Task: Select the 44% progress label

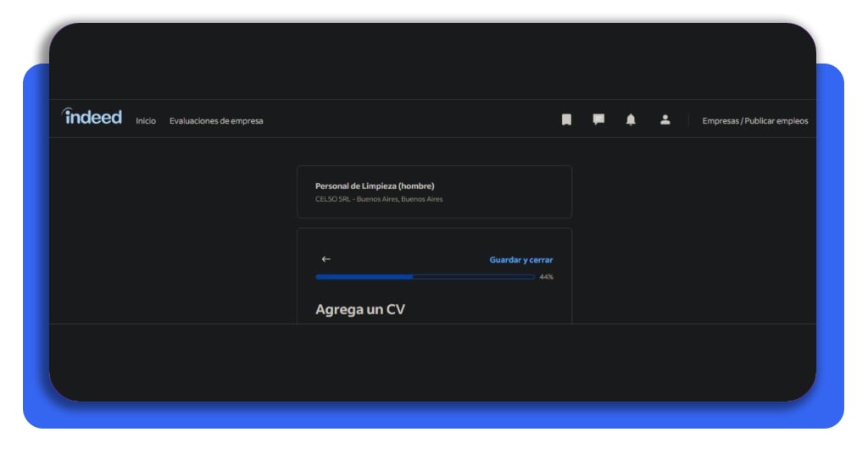Action: (547, 277)
